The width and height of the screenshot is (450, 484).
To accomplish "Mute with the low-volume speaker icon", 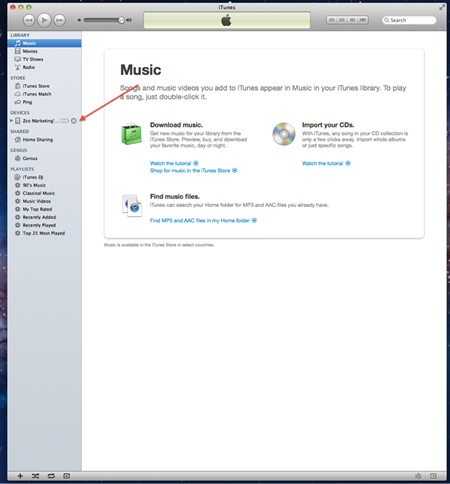I will pyautogui.click(x=79, y=20).
